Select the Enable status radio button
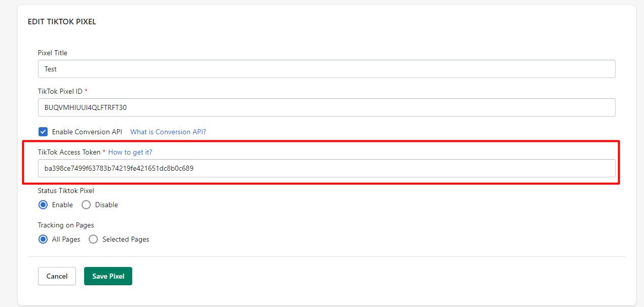644x307 pixels. (x=43, y=205)
